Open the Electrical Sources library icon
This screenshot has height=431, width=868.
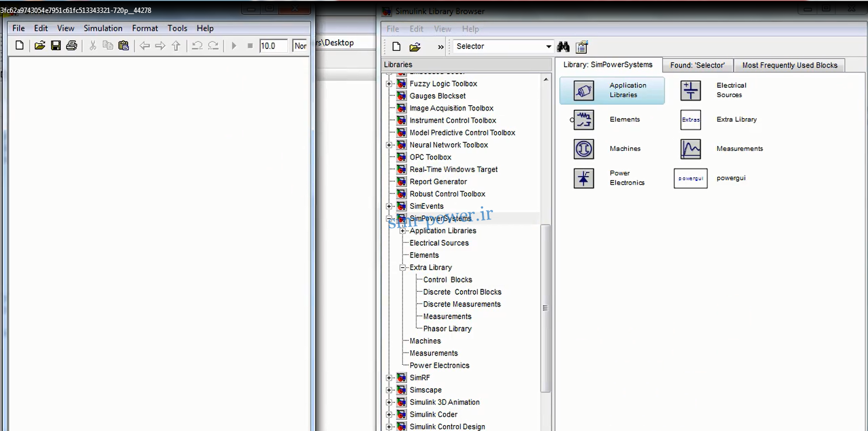691,91
